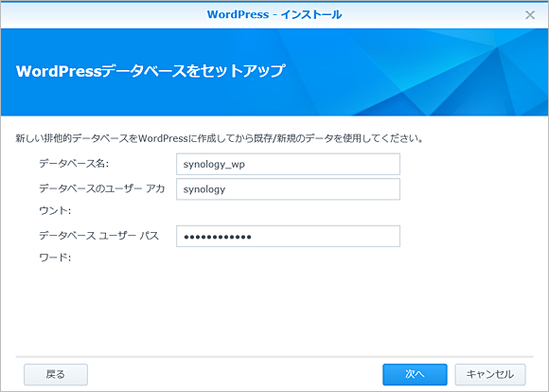
Task: Close the WordPress install dialog
Action: click(530, 15)
